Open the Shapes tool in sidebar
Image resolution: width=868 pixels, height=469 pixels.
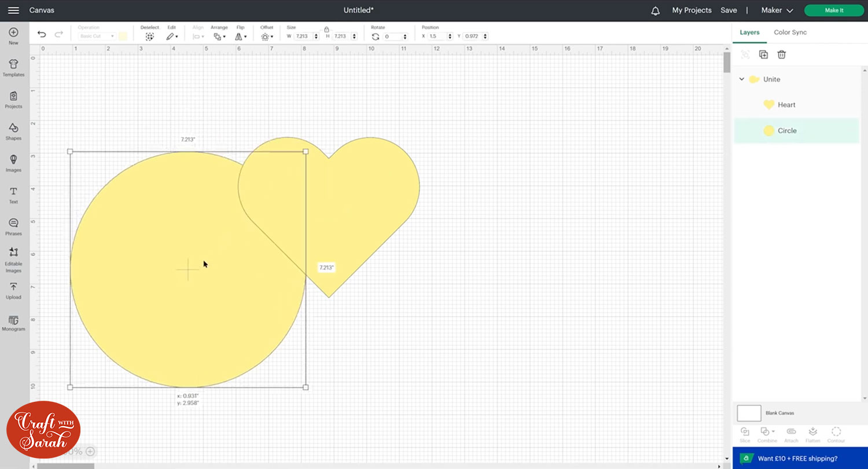tap(13, 131)
